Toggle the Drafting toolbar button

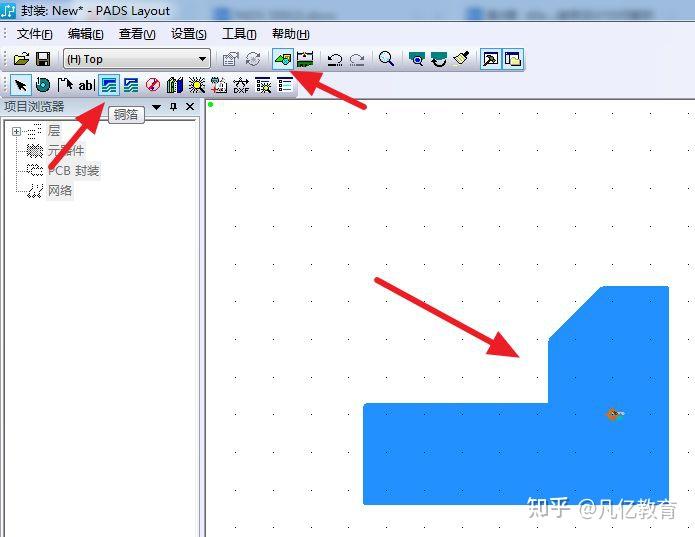point(282,59)
